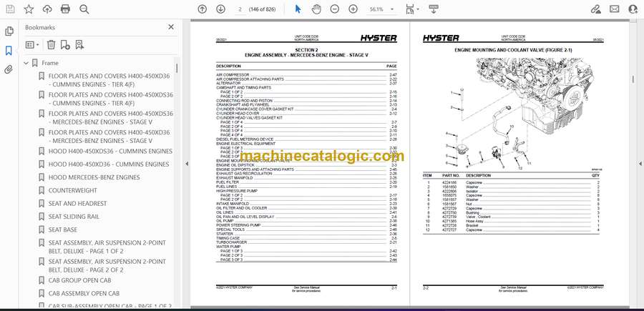This screenshot has height=311, width=644.
Task: Click the read mode keyboard icon
Action: click(x=434, y=9)
